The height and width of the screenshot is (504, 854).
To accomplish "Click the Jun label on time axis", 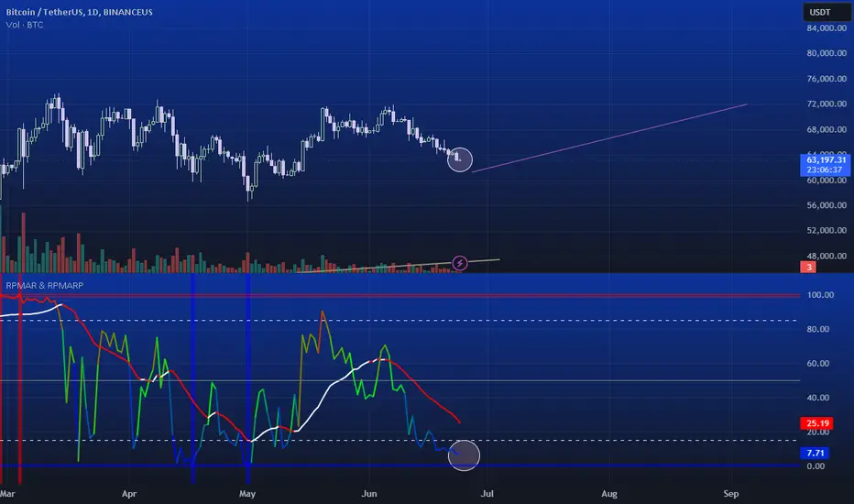I will click(x=368, y=494).
